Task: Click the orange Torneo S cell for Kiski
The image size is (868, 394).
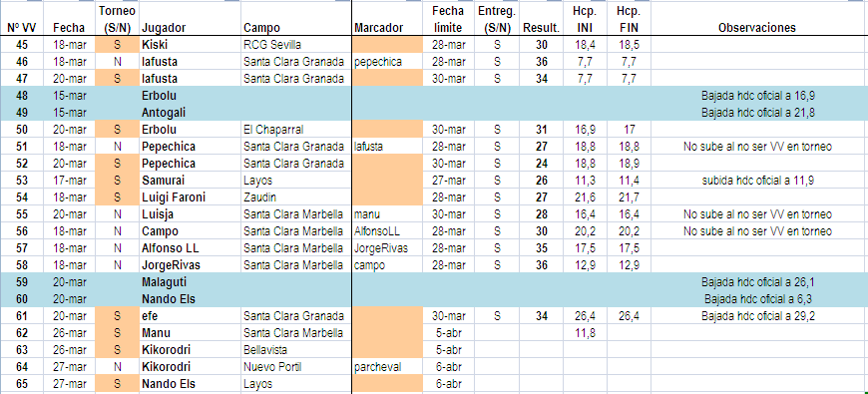Action: (118, 44)
